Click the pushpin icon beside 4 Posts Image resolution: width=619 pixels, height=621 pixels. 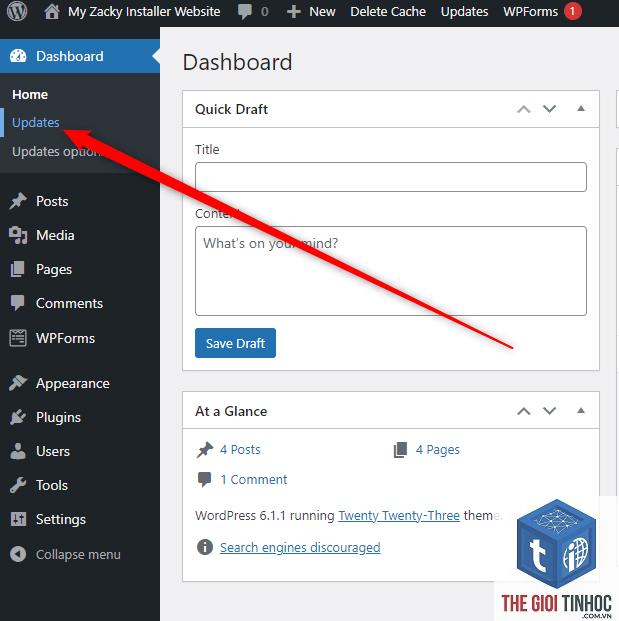[205, 450]
